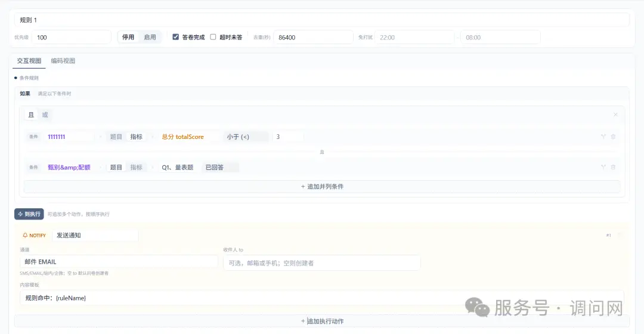Switch first condition to 指标 type
This screenshot has height=334, width=644.
tap(137, 137)
